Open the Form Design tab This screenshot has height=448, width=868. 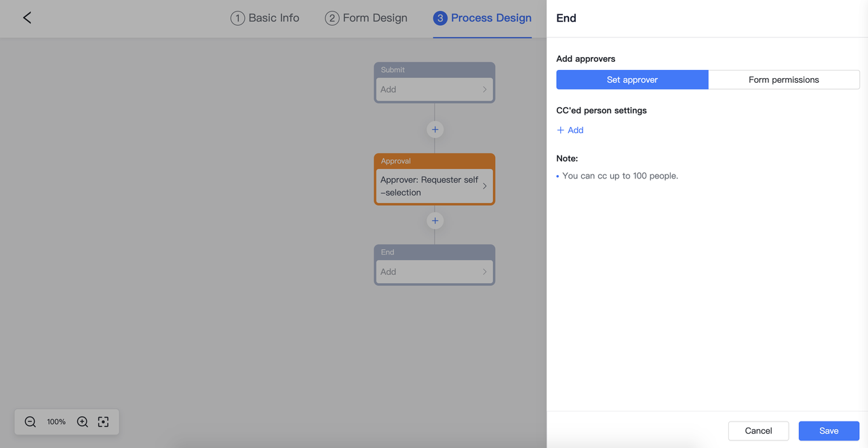(x=366, y=18)
